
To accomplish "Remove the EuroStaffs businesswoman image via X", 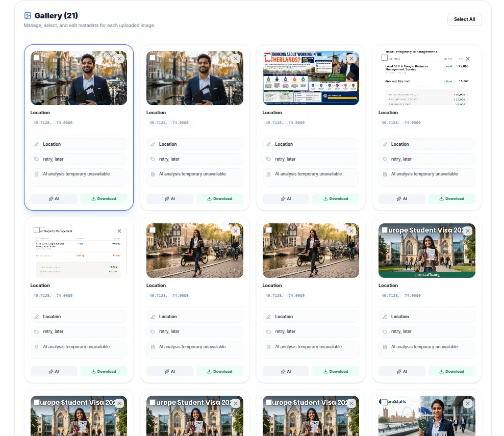I will (468, 403).
